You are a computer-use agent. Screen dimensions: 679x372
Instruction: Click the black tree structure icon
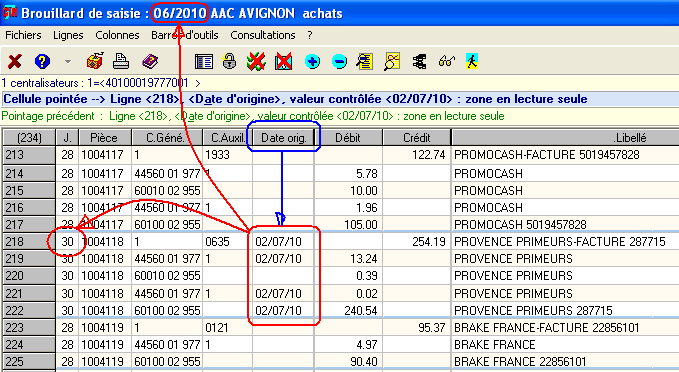pyautogui.click(x=419, y=61)
